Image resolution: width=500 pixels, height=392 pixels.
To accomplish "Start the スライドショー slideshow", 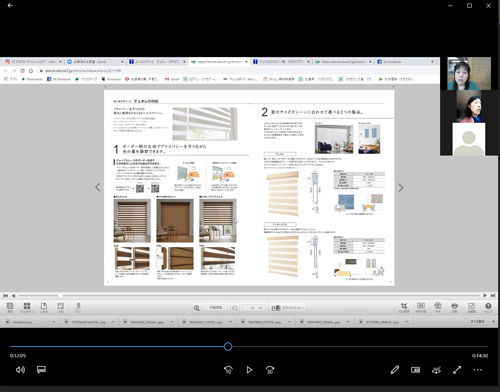I will pyautogui.click(x=287, y=308).
